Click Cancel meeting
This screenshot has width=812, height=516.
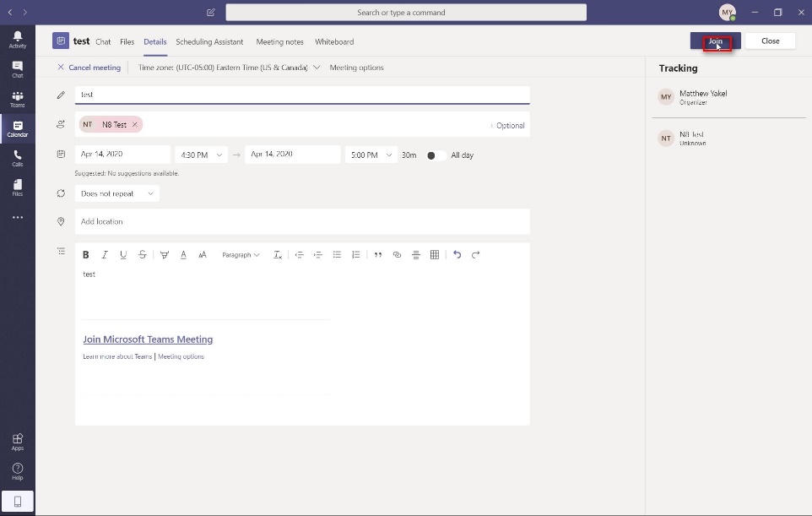89,68
